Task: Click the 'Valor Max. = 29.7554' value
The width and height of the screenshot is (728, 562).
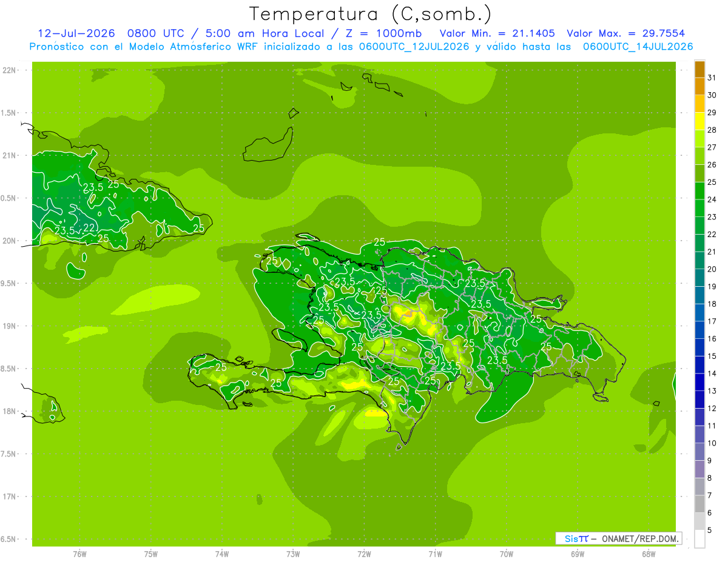Action: tap(626, 34)
